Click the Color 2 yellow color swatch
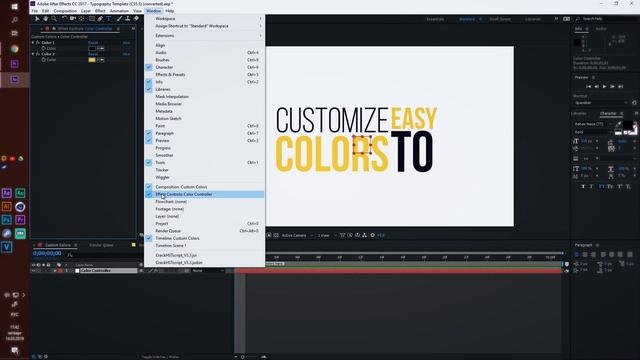This screenshot has width=640, height=360. tap(92, 60)
